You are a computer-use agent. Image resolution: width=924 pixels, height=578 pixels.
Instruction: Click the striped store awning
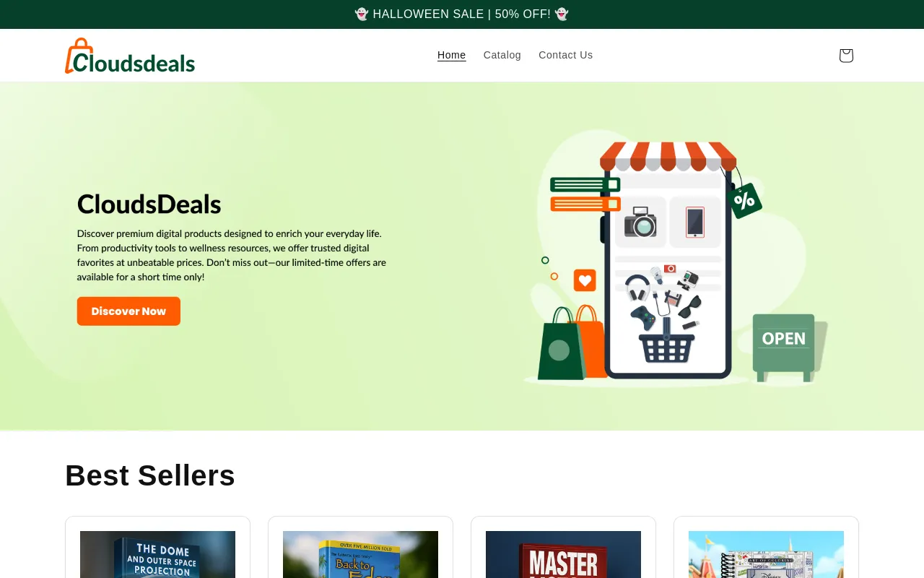tap(668, 156)
